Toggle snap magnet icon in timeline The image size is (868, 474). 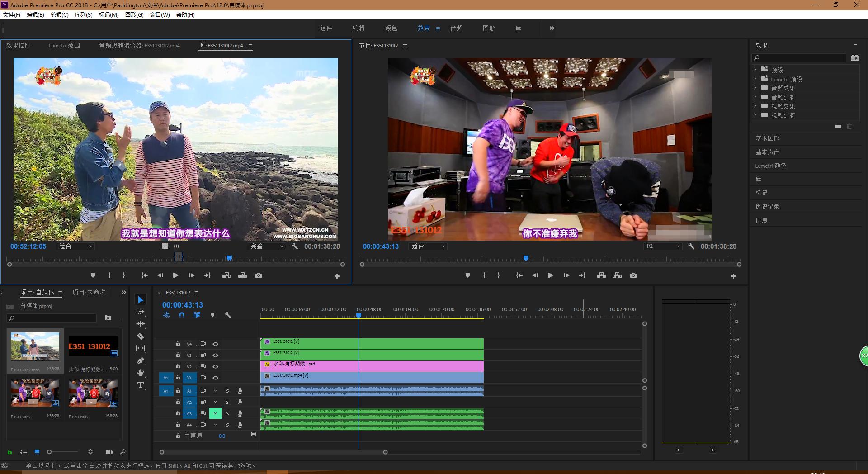pos(182,315)
